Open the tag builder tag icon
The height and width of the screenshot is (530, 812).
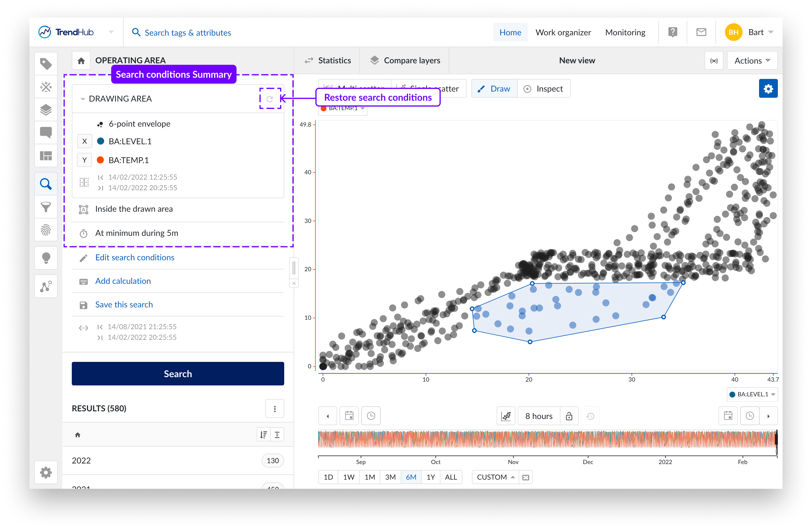[46, 64]
